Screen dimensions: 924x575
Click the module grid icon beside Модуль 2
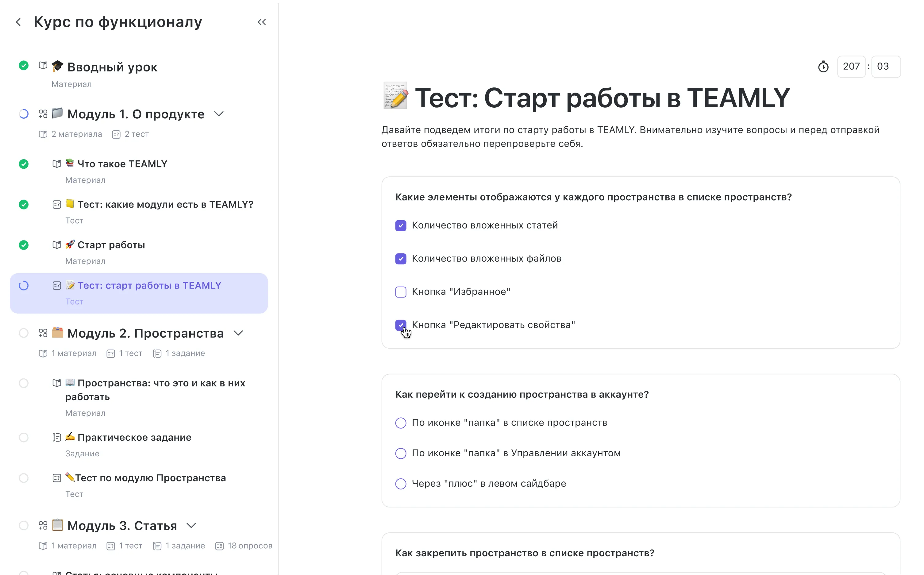pos(43,333)
